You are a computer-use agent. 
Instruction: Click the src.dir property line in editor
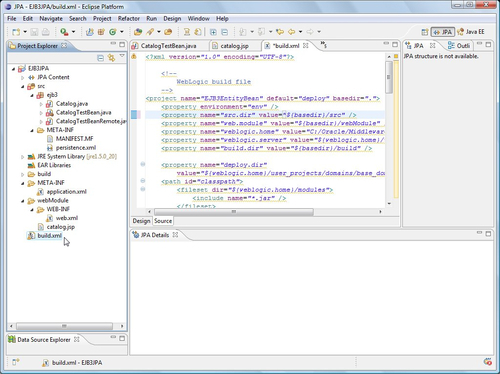[x=259, y=115]
